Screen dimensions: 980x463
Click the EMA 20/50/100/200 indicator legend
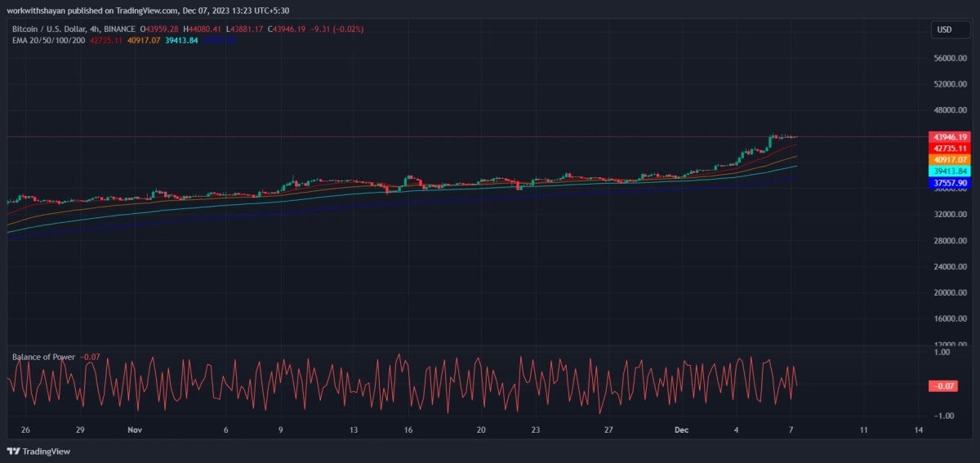tap(47, 39)
